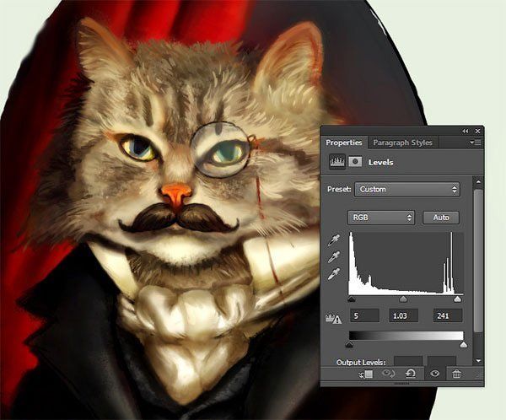Click the output black slider handle
Viewport: 506px width, 420px height.
pos(349,345)
